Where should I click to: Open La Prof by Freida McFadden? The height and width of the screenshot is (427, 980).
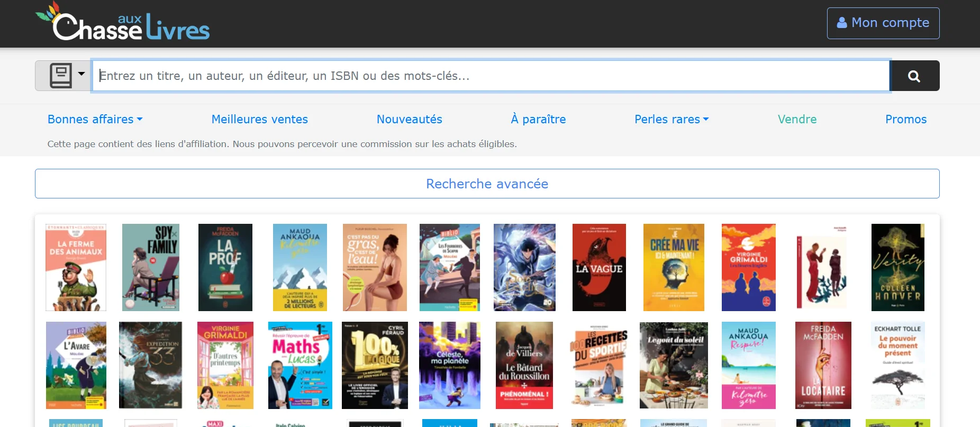(225, 267)
